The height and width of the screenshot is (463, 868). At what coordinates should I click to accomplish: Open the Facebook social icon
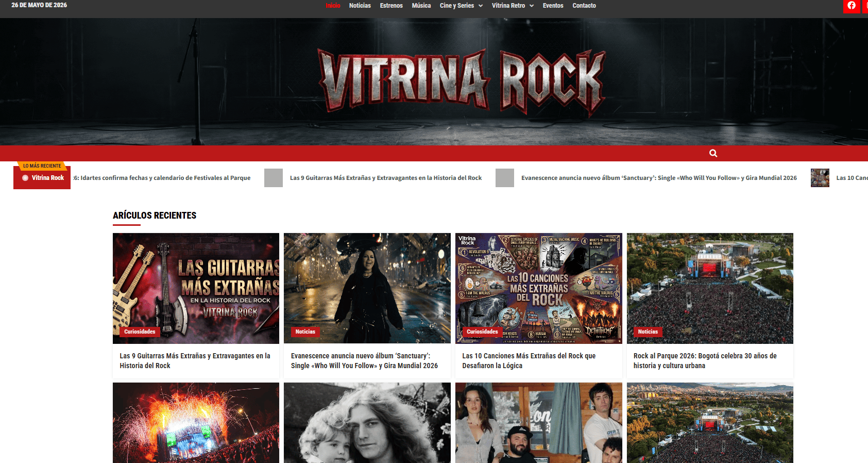tap(852, 6)
